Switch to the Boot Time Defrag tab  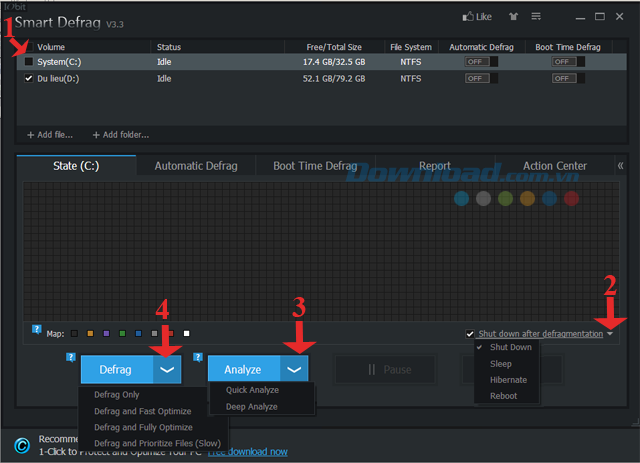pyautogui.click(x=315, y=166)
